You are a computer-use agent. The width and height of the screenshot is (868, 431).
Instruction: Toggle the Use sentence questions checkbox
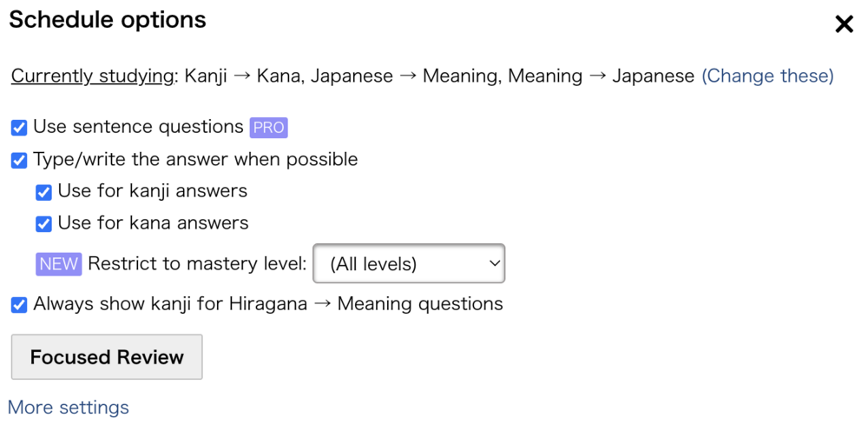coord(19,129)
